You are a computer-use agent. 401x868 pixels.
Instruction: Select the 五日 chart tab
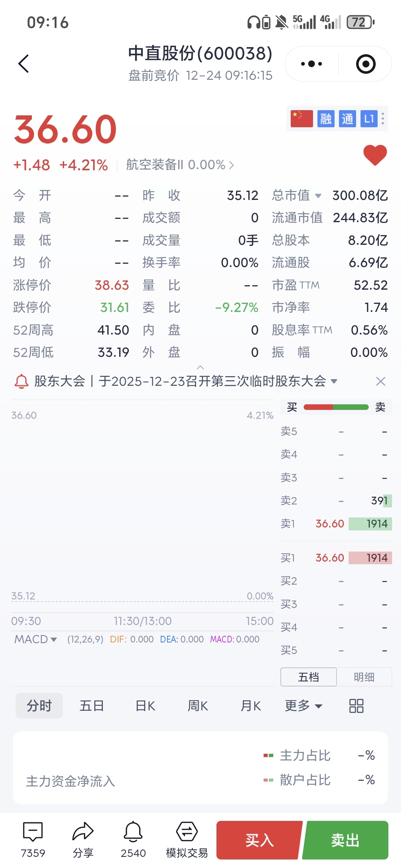92,706
